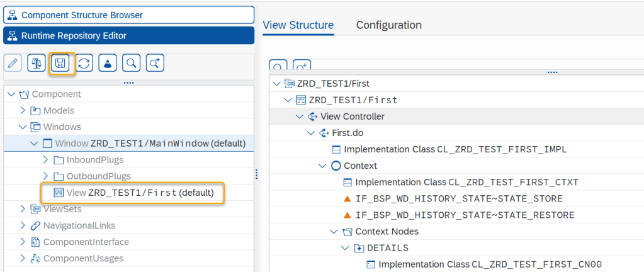Click the balance scale check icon
The image size is (644, 272).
coord(37,63)
